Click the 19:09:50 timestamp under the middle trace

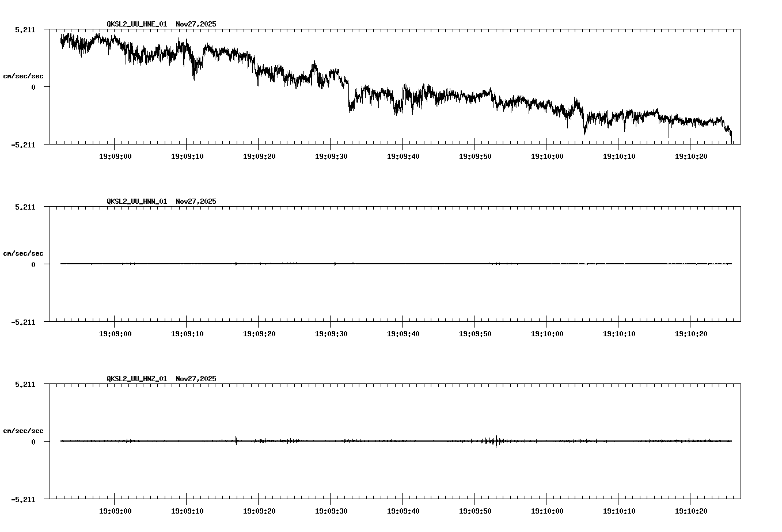476,333
